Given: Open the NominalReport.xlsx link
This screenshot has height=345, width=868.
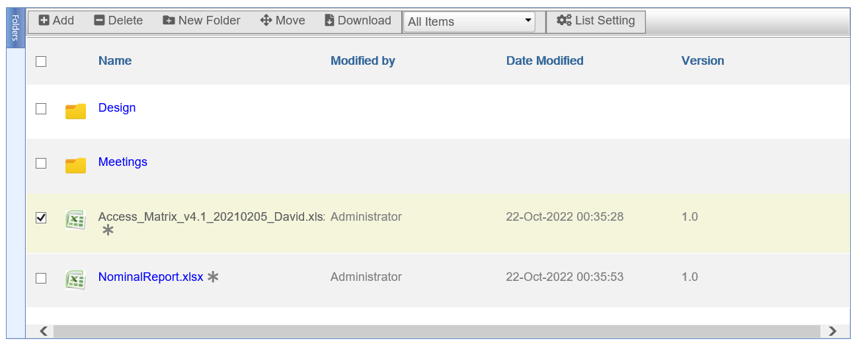Looking at the screenshot, I should [151, 277].
